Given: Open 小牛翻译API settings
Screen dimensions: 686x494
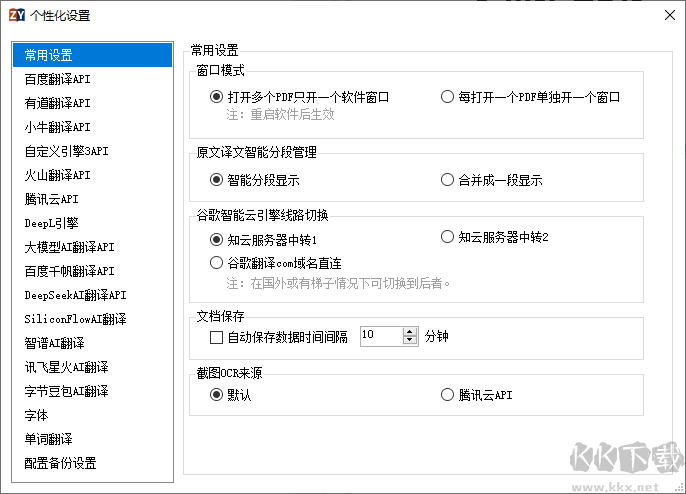Looking at the screenshot, I should click(93, 127).
